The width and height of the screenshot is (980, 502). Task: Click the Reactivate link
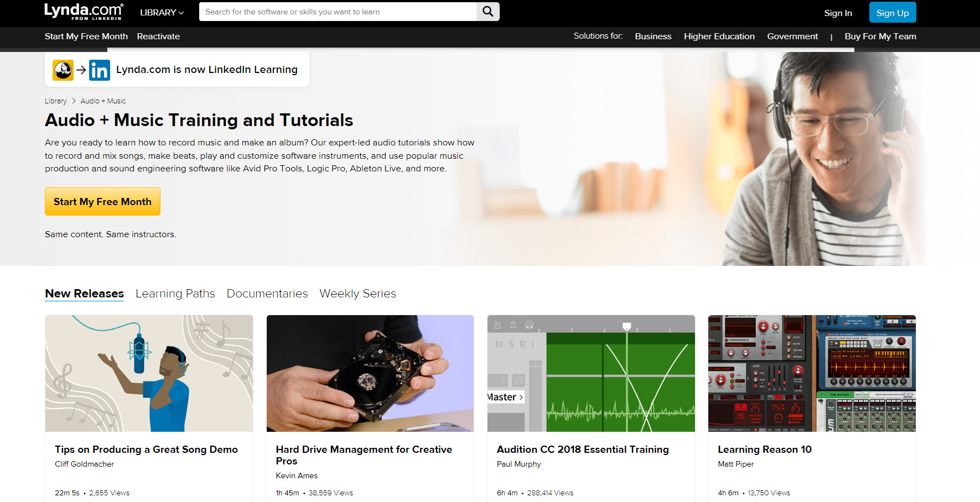(x=158, y=36)
